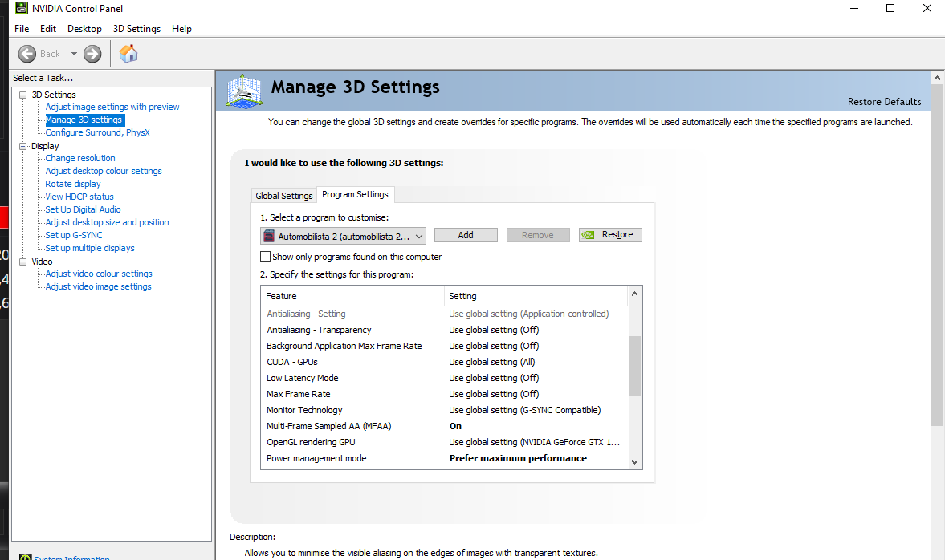This screenshot has height=560, width=945.
Task: Open Back history dropdown arrow
Action: 74,54
